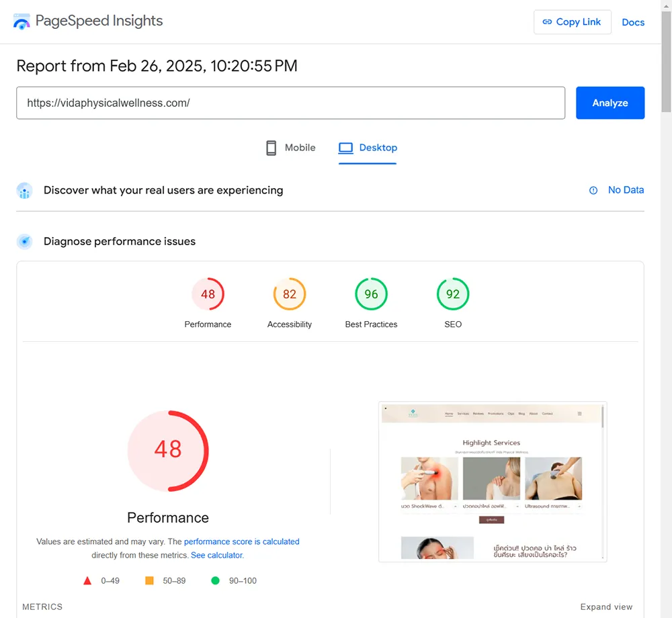The height and width of the screenshot is (618, 672).
Task: Click the diagnose performance radar icon
Action: click(24, 242)
